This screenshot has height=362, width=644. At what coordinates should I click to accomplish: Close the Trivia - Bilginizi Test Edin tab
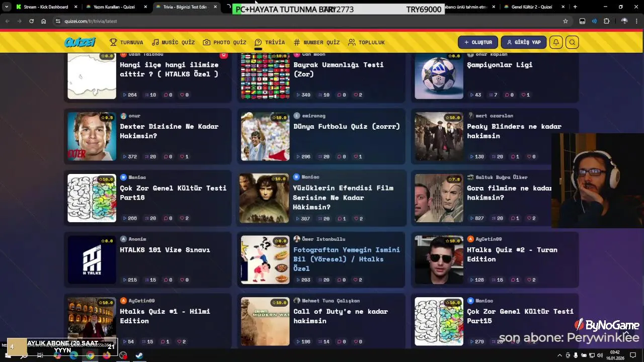[x=215, y=7]
